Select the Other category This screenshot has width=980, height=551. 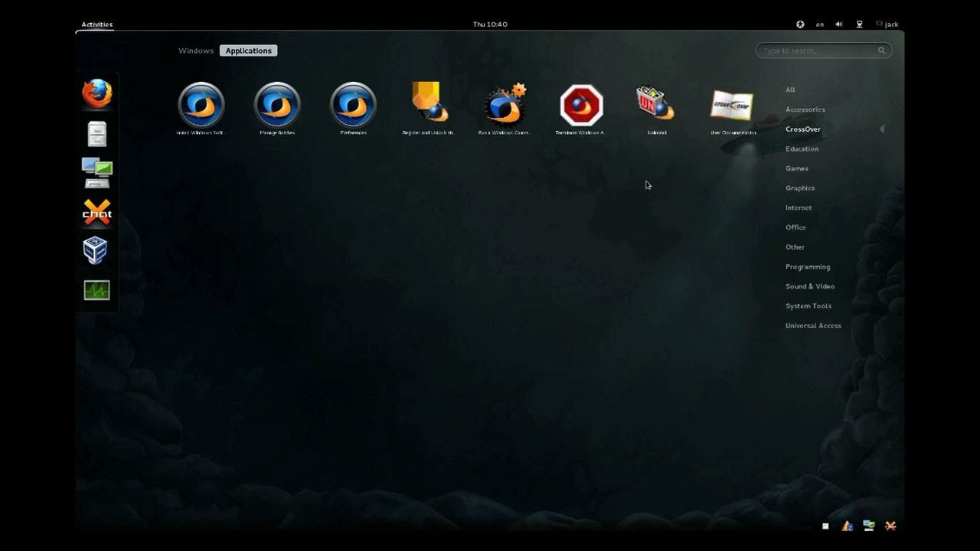pos(795,247)
